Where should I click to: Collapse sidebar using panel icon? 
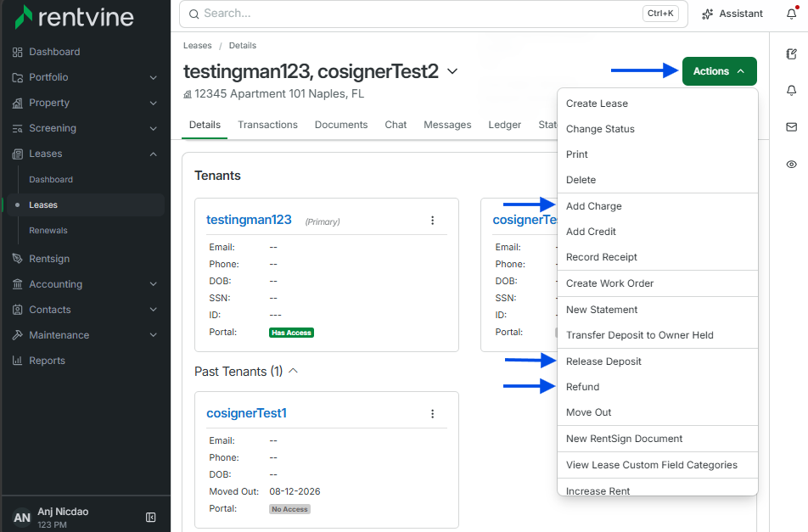tap(150, 517)
